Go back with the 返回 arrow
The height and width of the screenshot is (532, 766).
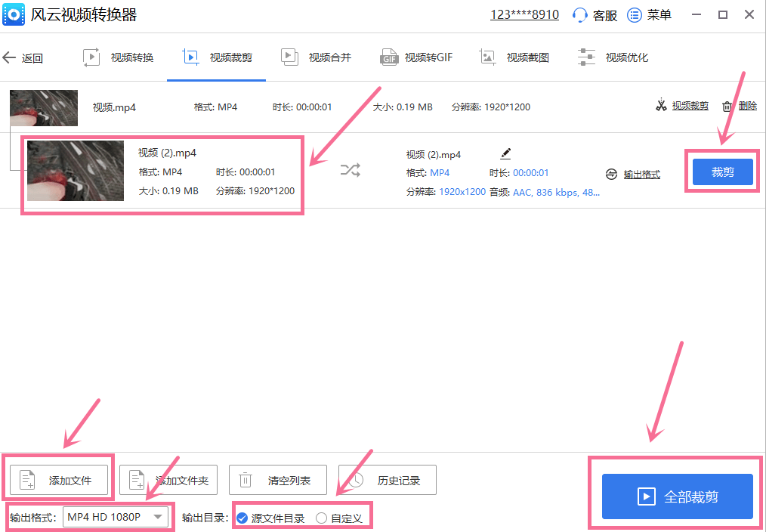click(9, 57)
